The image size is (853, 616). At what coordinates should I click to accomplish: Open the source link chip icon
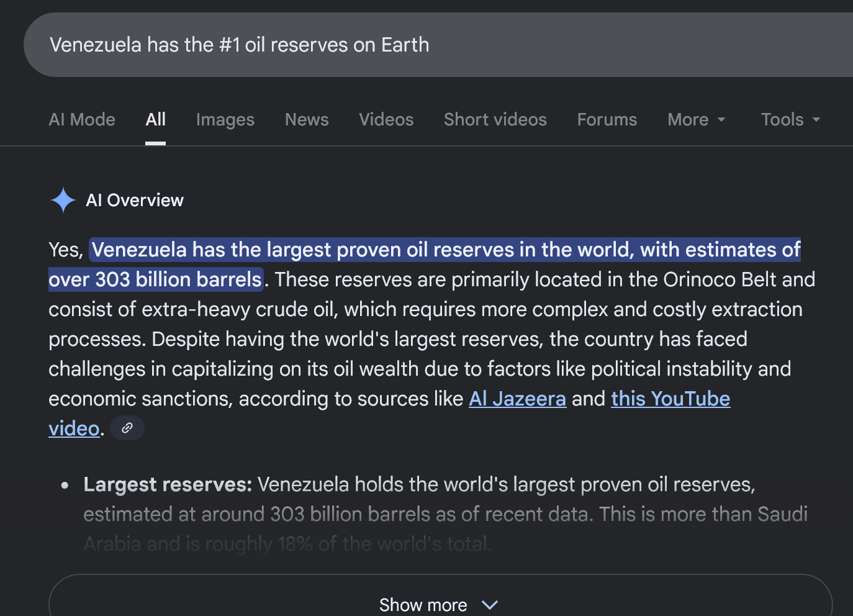[127, 428]
